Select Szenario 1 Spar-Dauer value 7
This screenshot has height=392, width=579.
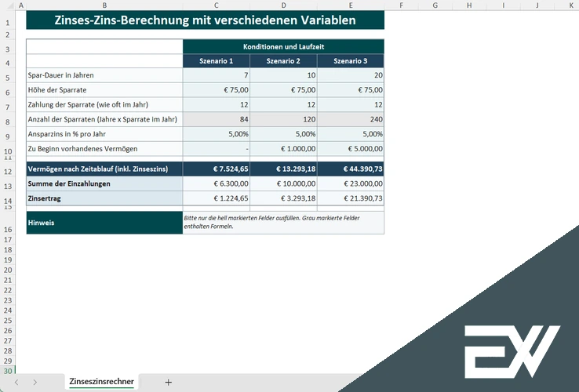click(217, 75)
